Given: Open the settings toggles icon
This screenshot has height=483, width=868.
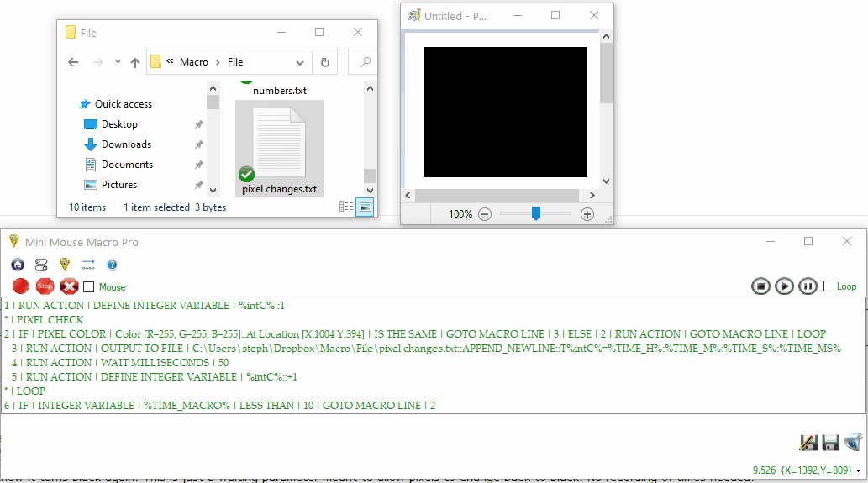Looking at the screenshot, I should point(41,265).
